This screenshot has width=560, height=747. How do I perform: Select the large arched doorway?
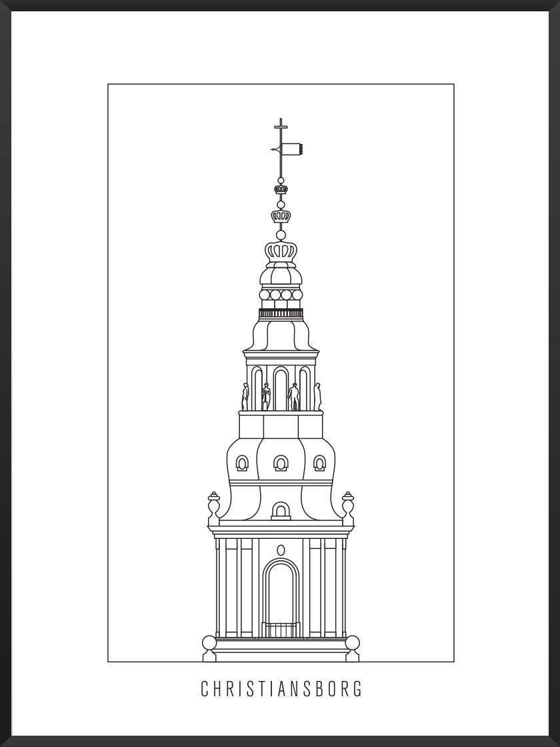click(x=281, y=597)
